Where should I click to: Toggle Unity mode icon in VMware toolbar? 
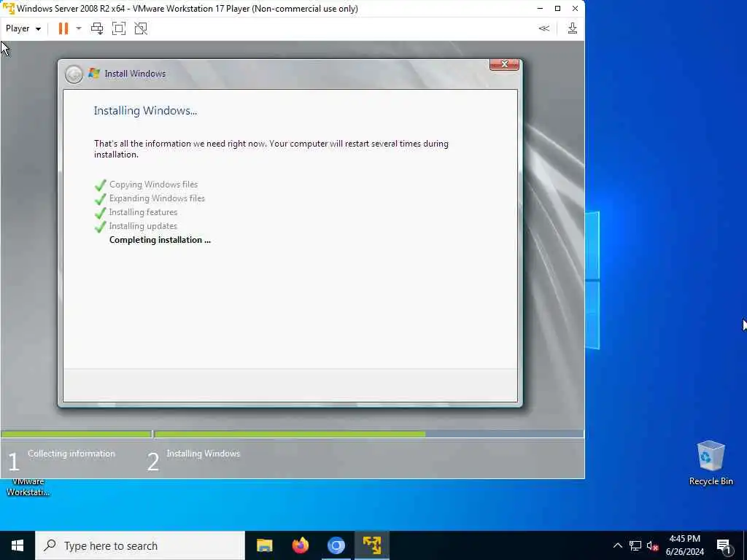coord(141,28)
